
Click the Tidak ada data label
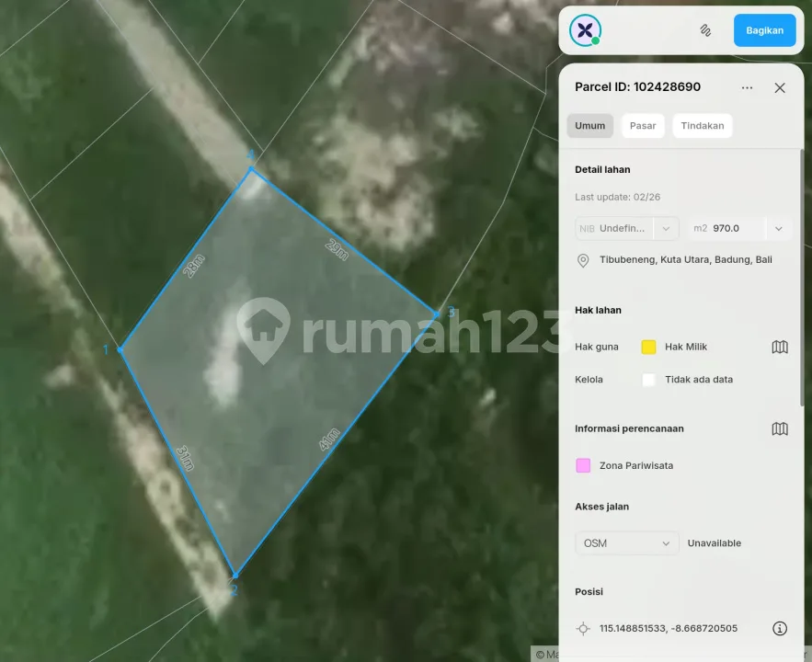click(699, 380)
